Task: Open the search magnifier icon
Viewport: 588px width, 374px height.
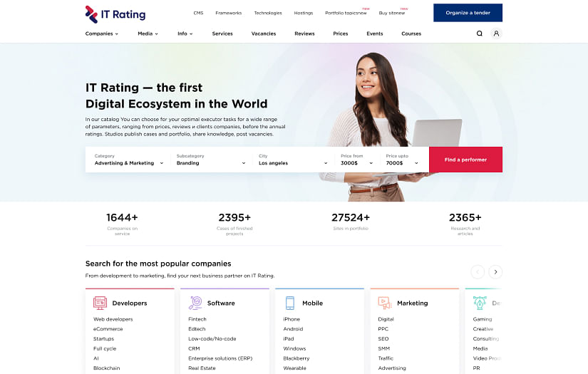Action: pyautogui.click(x=480, y=33)
